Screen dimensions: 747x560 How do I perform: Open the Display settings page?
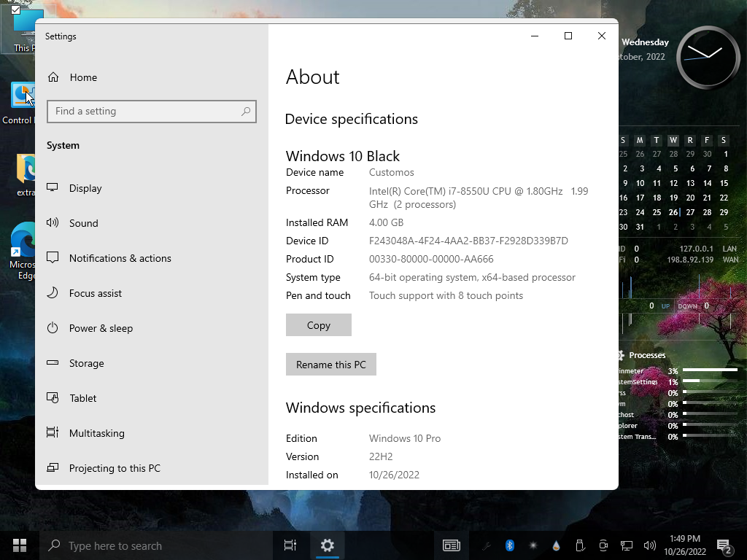click(x=85, y=188)
